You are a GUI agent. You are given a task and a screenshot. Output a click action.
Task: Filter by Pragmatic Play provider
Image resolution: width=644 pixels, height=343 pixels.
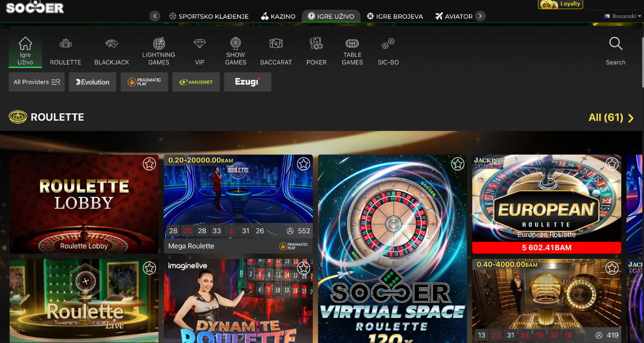coord(144,82)
